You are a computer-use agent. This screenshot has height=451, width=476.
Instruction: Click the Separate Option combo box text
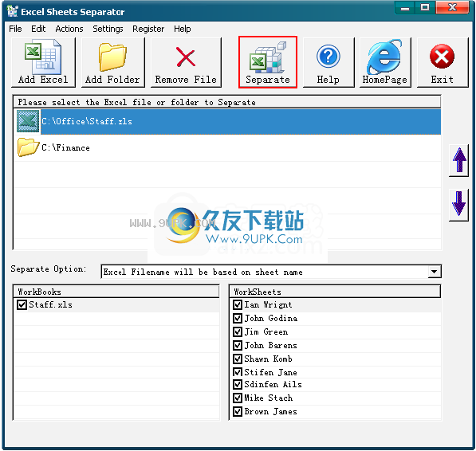coord(203,272)
